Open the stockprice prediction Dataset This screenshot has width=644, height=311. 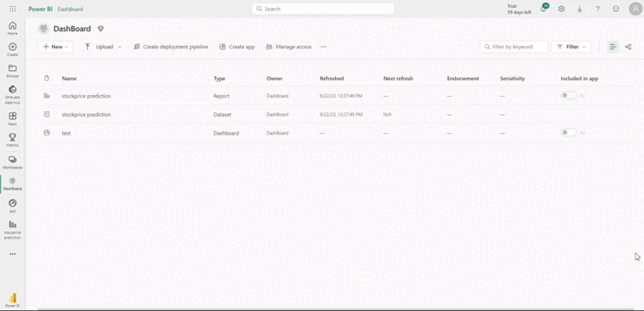click(86, 115)
